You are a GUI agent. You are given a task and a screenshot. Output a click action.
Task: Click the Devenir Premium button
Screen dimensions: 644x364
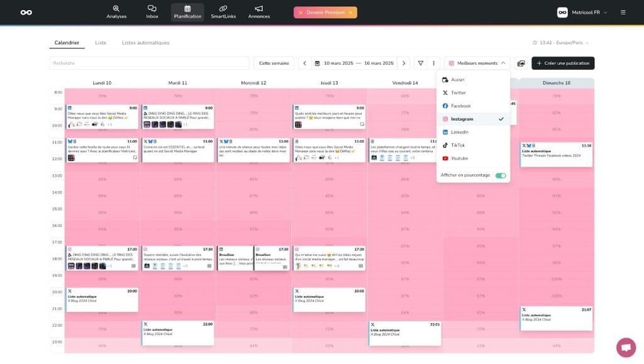point(325,12)
